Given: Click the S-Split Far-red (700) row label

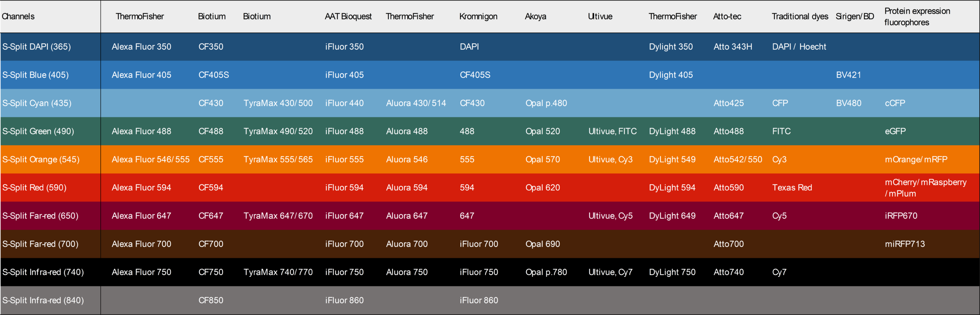Looking at the screenshot, I should [40, 244].
